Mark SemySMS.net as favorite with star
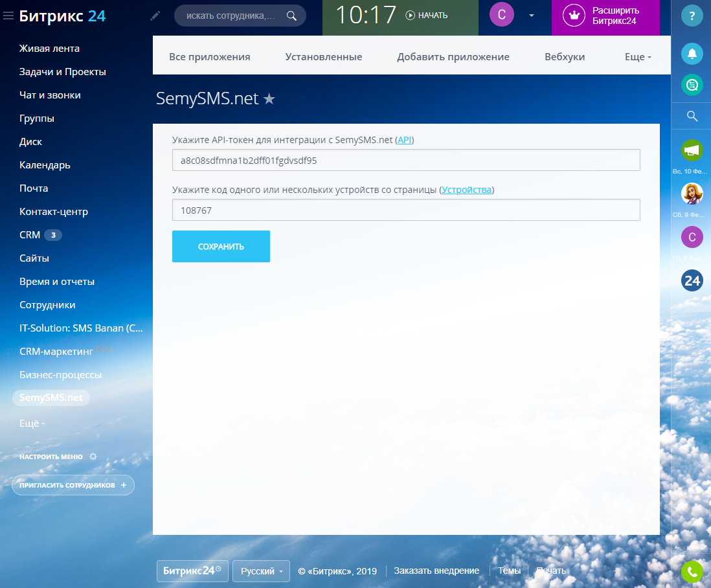The height and width of the screenshot is (588, 711). point(269,98)
